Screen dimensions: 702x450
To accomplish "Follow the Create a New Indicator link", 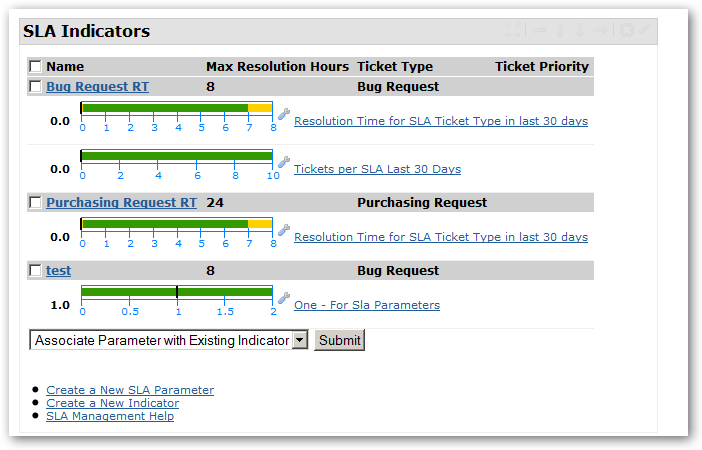I will [113, 403].
